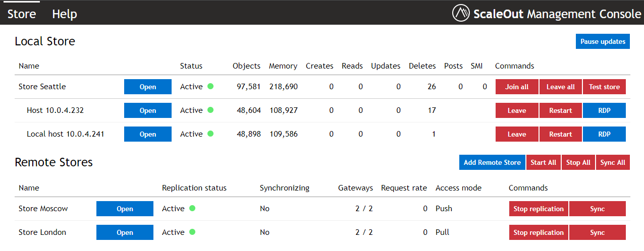Stop replication for Store London
Screen dimensions: 644x251
(x=539, y=232)
